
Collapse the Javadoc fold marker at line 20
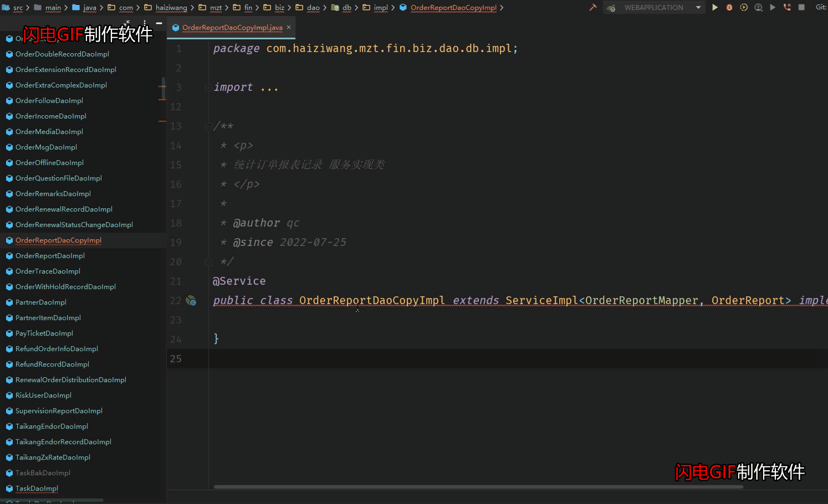tap(208, 261)
